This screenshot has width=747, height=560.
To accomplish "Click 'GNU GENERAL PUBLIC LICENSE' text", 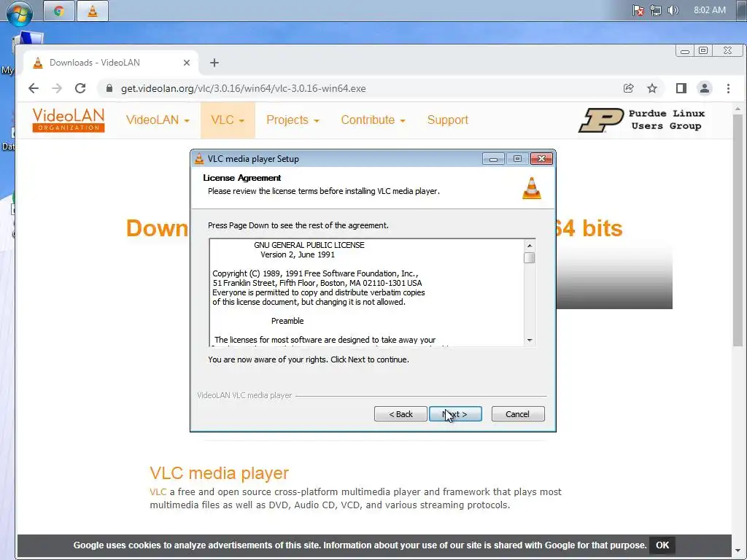I will point(309,245).
